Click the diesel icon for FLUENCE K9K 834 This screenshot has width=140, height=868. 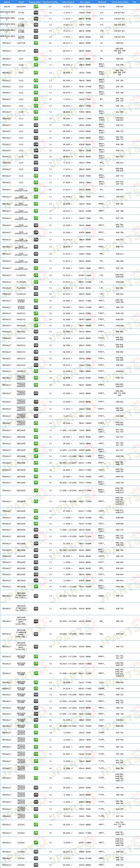pos(36,294)
